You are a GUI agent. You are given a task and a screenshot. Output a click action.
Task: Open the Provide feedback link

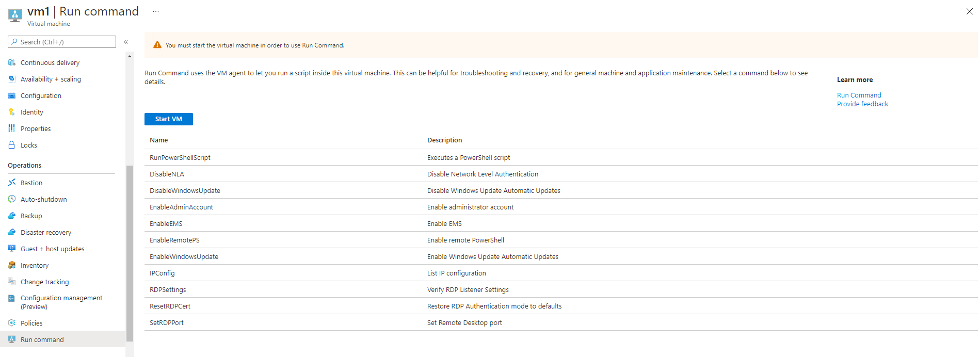click(862, 104)
